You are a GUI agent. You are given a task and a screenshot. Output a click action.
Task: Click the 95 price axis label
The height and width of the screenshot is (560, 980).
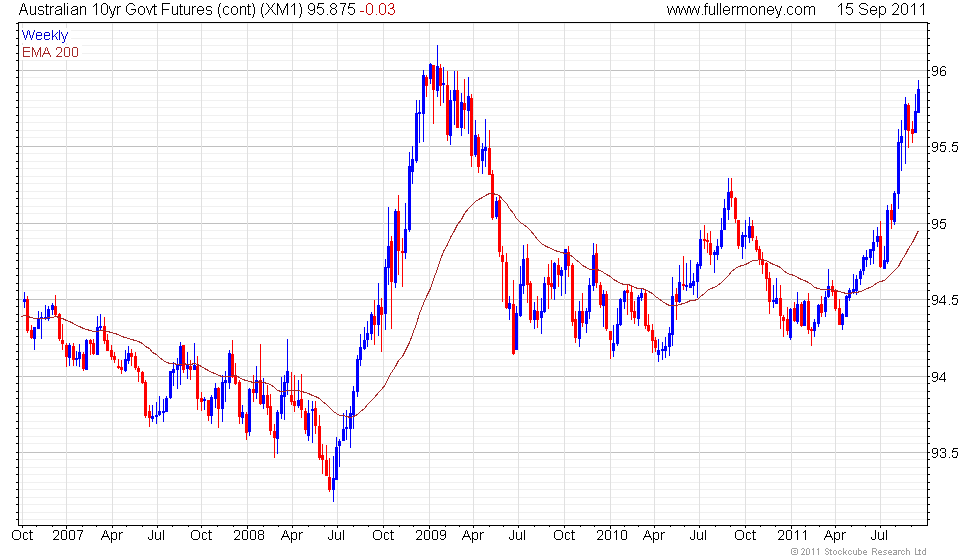tap(939, 224)
